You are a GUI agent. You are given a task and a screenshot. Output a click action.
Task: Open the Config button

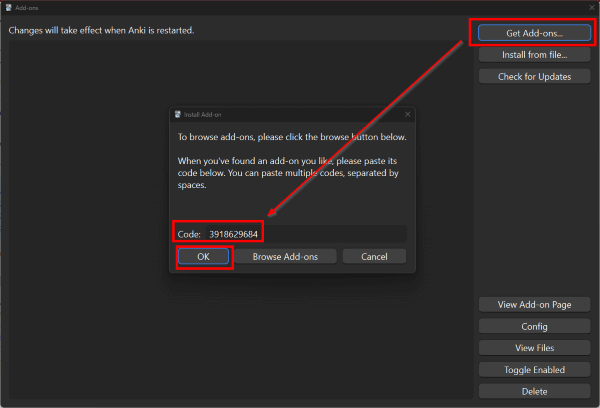[x=534, y=326]
